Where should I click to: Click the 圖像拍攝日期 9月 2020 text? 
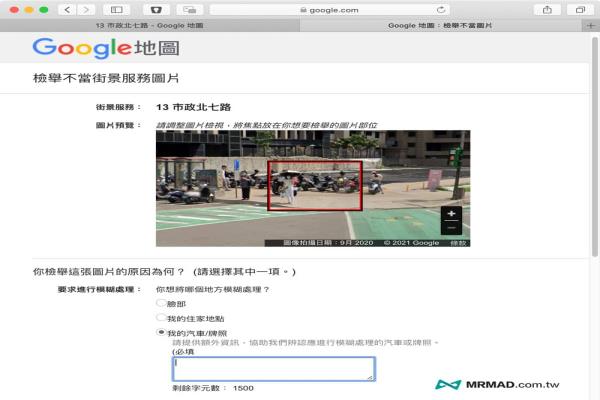(328, 243)
